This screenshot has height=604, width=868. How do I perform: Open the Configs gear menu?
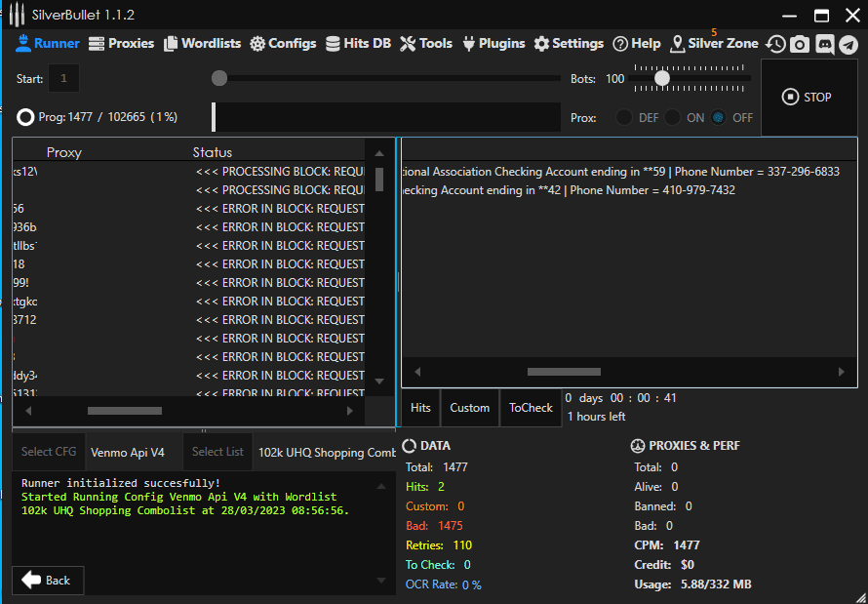tap(283, 43)
